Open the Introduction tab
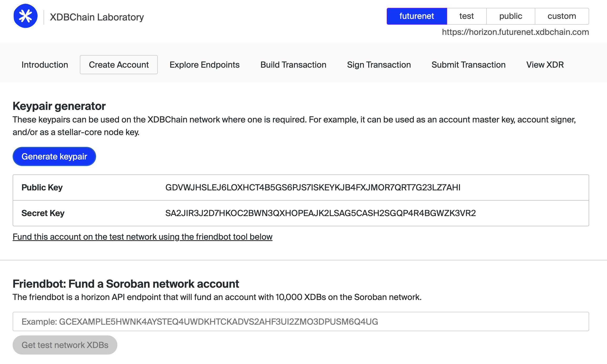The height and width of the screenshot is (364, 607). (x=45, y=65)
